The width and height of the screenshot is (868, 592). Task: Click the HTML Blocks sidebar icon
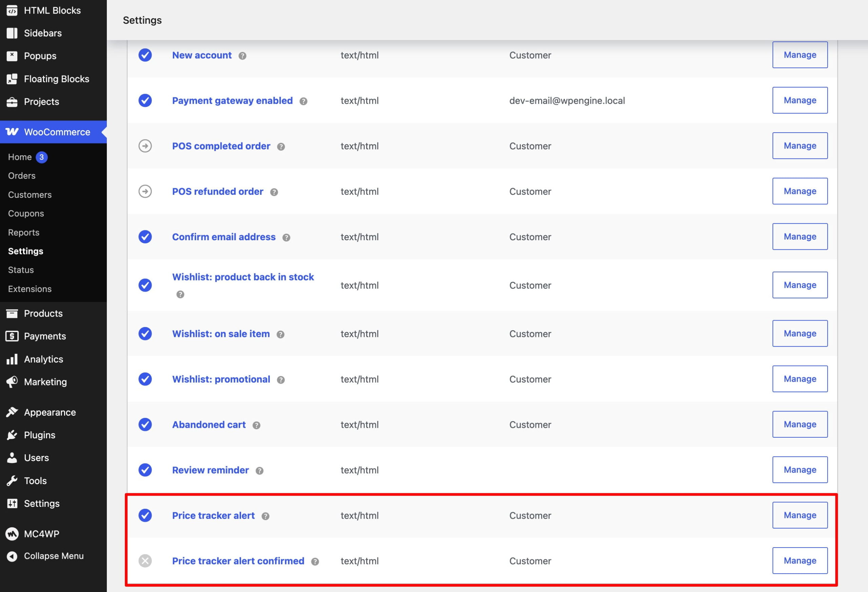pyautogui.click(x=12, y=11)
